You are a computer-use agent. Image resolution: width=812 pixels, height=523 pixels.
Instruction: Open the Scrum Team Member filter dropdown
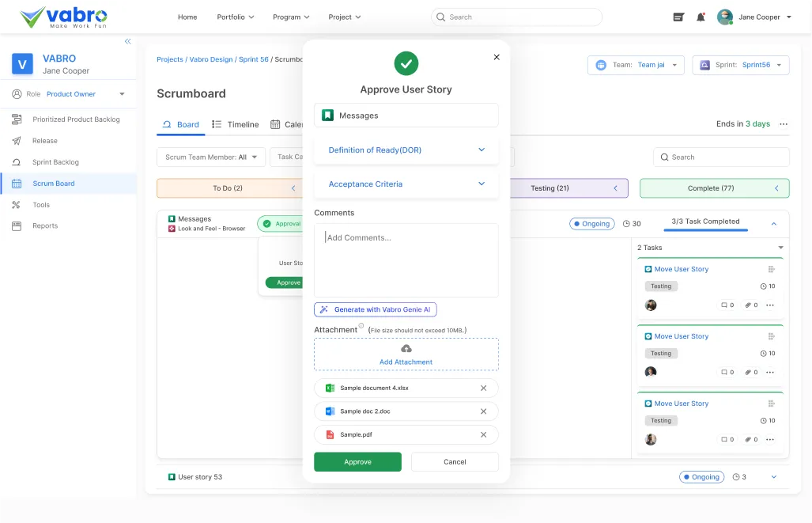210,157
